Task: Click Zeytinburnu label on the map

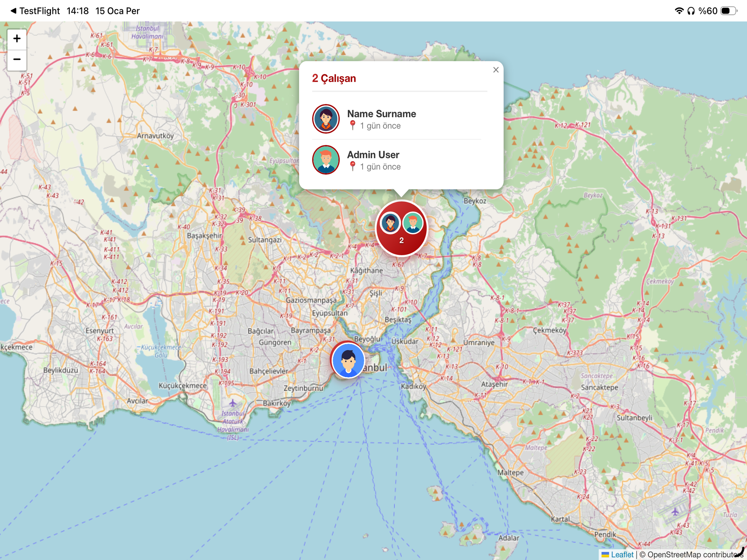Action: click(x=303, y=389)
